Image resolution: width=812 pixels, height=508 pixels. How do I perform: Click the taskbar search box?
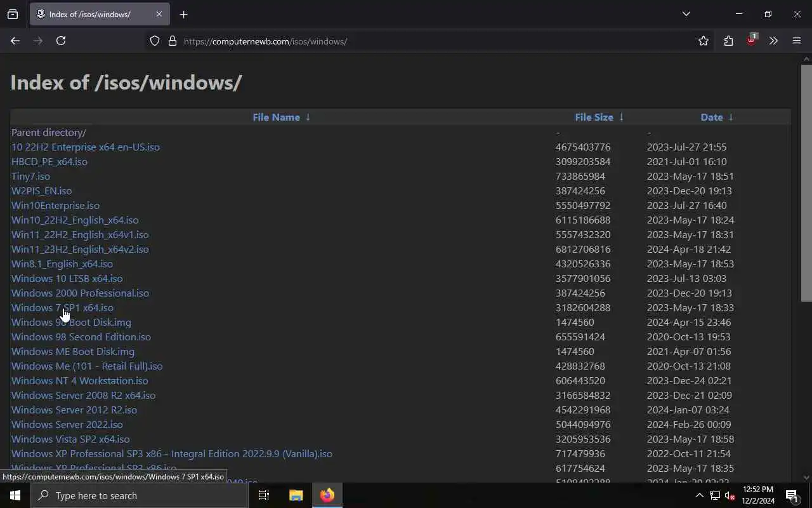[x=140, y=495]
